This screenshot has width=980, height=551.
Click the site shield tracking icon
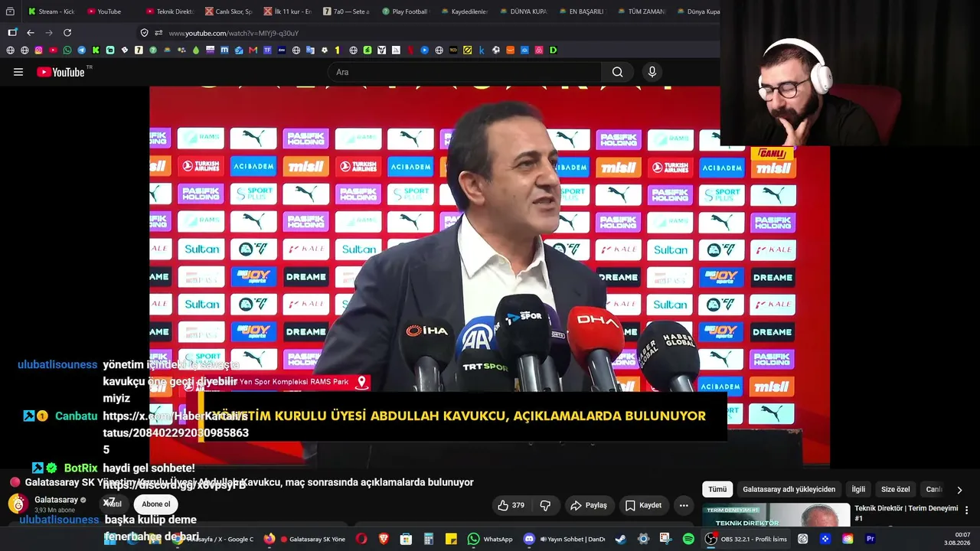(x=144, y=33)
